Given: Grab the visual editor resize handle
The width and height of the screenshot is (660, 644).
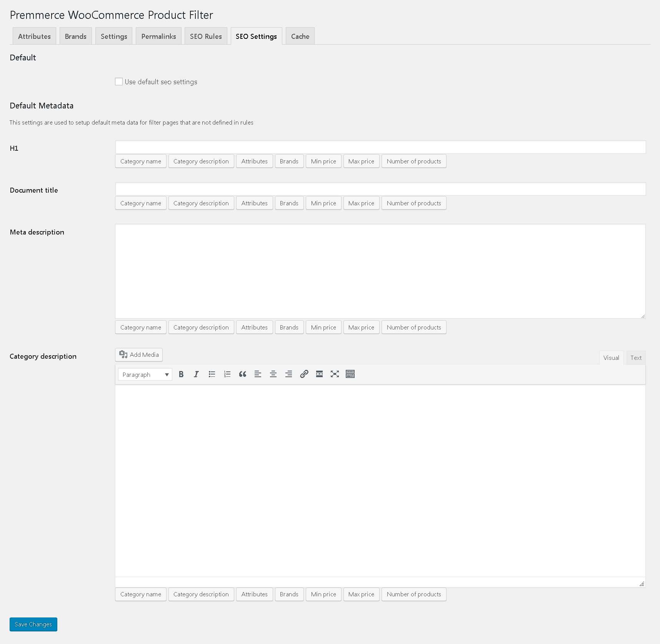Looking at the screenshot, I should [x=642, y=584].
